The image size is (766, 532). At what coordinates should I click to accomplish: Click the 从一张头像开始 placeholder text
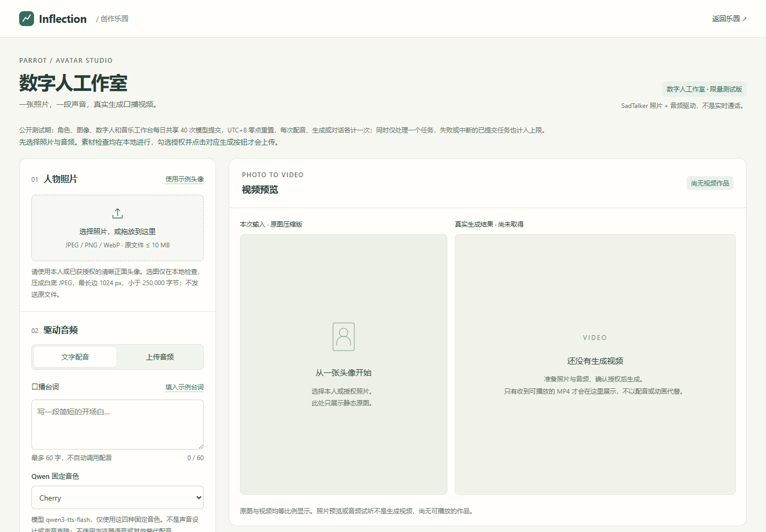[x=344, y=373]
